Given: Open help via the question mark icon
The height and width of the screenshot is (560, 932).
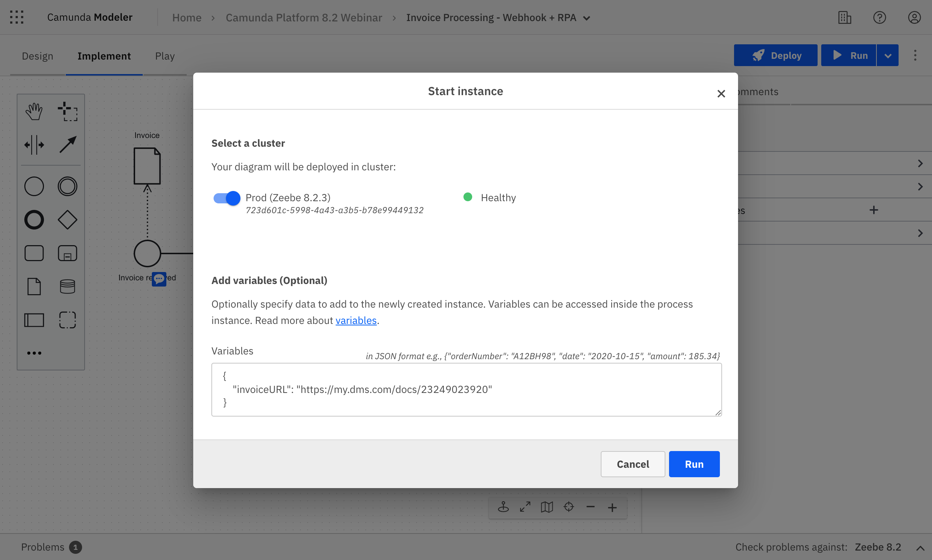Looking at the screenshot, I should 879,17.
